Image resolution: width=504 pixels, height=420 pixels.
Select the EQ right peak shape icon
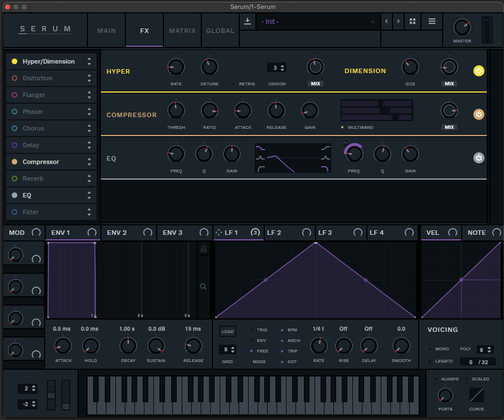click(x=325, y=158)
